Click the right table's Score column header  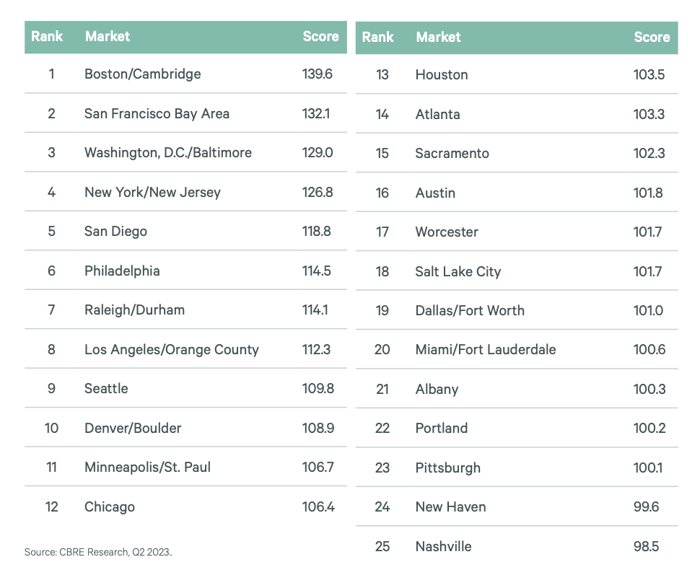pos(652,37)
